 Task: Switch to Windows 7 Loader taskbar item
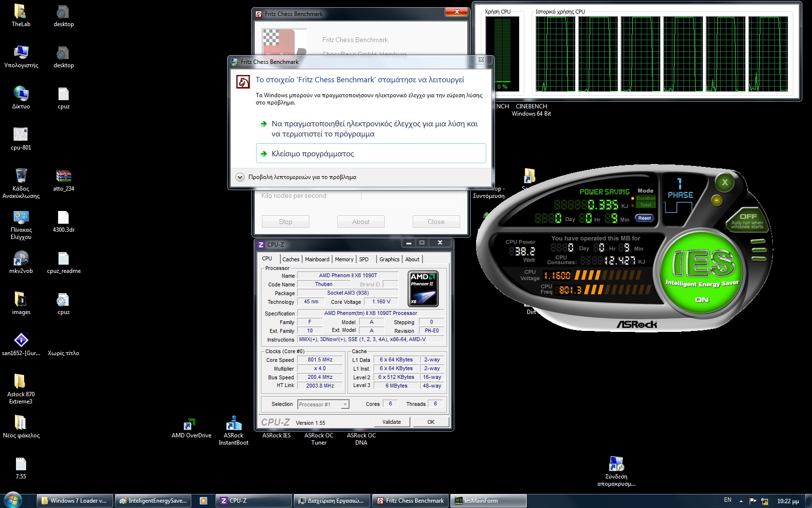click(75, 501)
